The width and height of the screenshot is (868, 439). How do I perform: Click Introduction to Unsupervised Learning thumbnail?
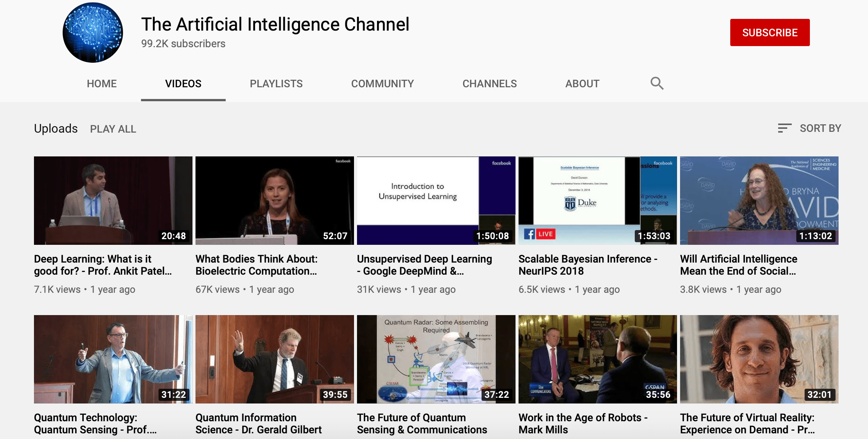click(436, 200)
